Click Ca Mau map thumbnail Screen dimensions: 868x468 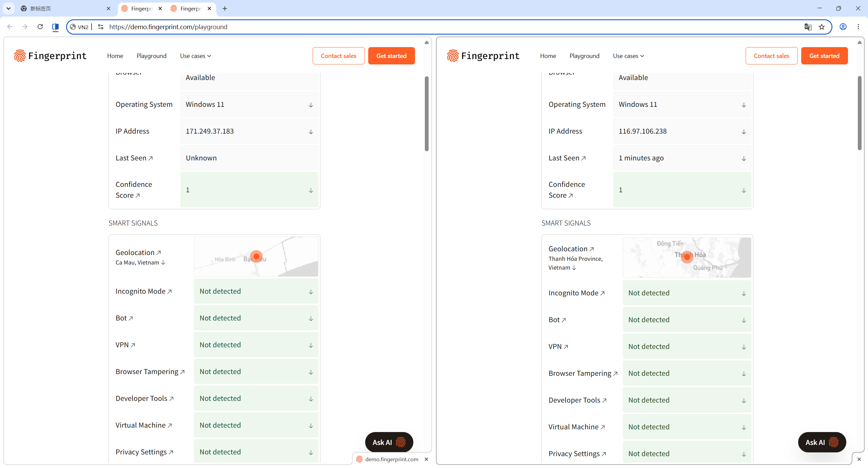(256, 256)
